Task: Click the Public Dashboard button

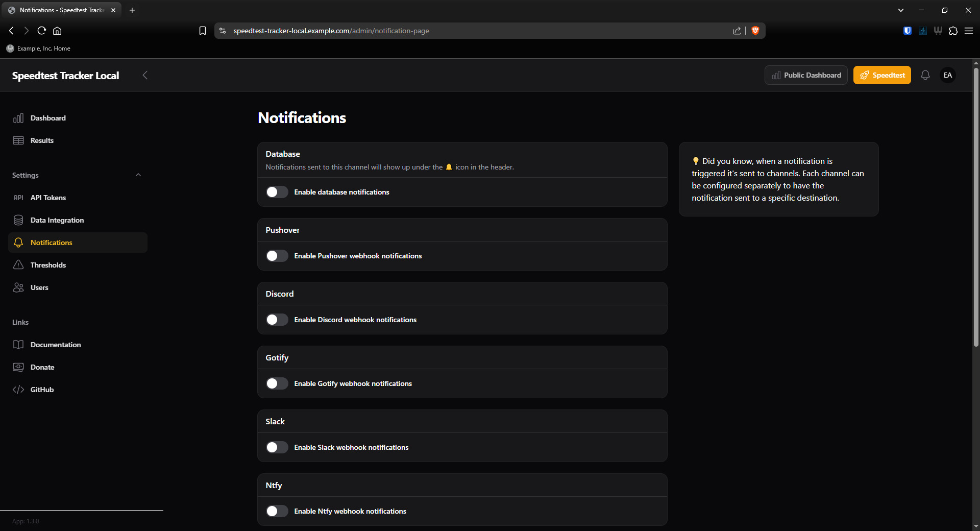Action: point(806,75)
